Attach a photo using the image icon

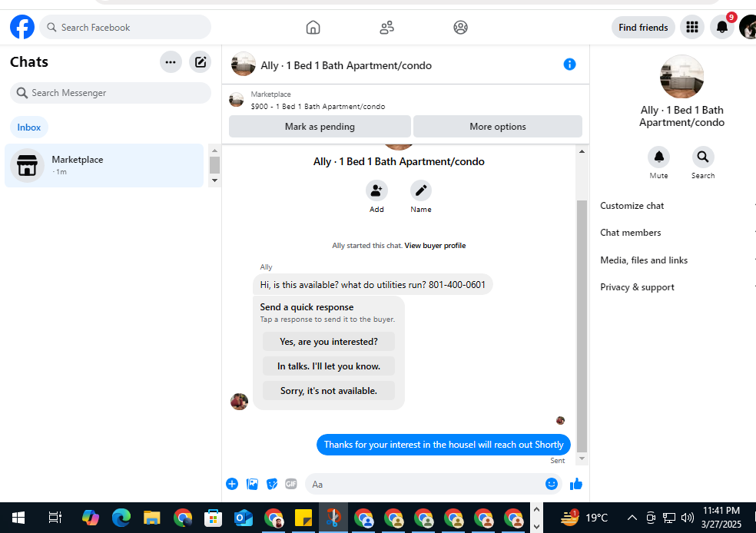(x=252, y=484)
